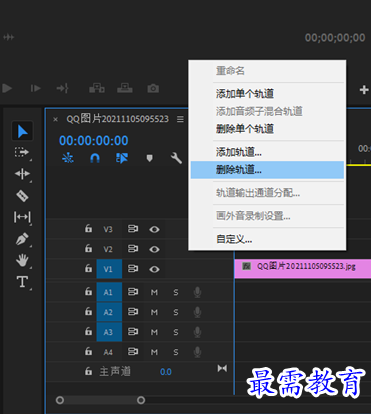Mute the A1 audio track
Screen dimensions: 371x414
coord(154,293)
